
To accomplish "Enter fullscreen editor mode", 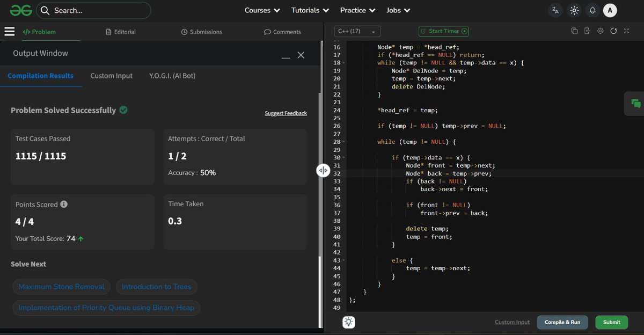I will coord(626,31).
